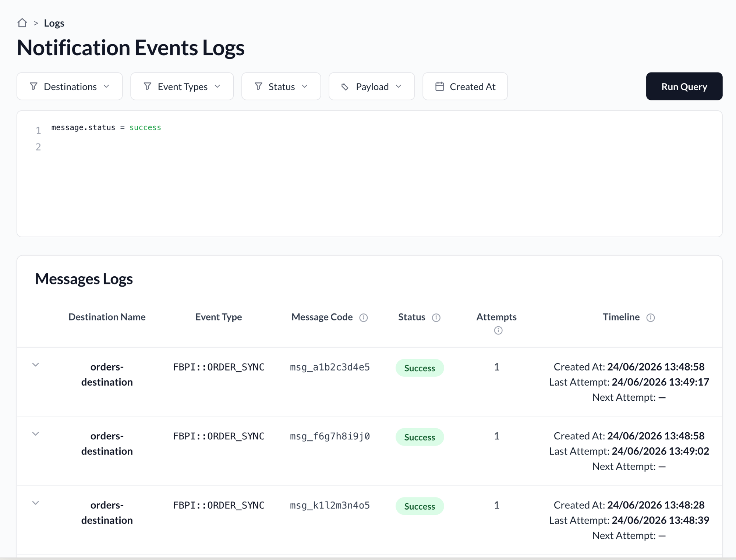The image size is (736, 560).
Task: Click the Timeline column header
Action: click(x=621, y=317)
